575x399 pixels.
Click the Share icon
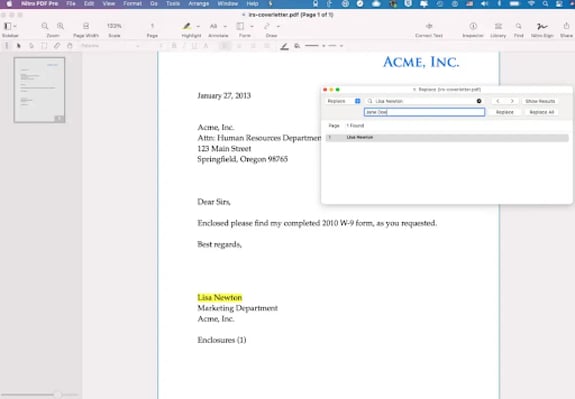click(x=567, y=26)
